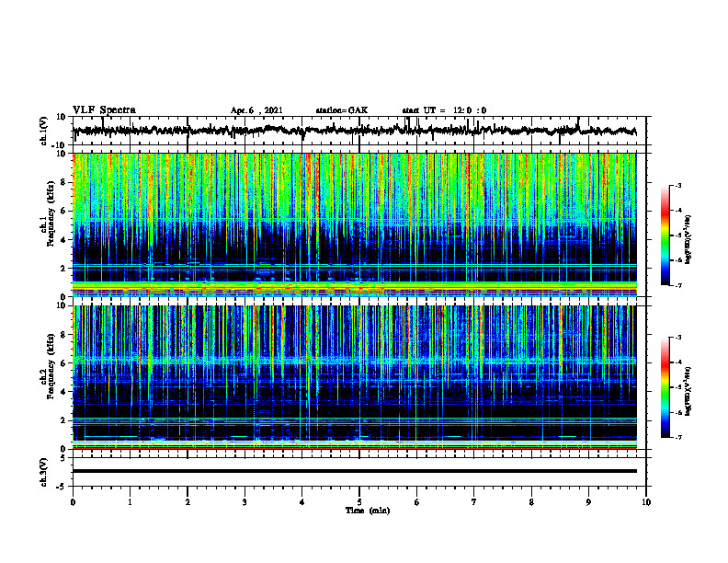Screen dimensions: 728x563
Task: Click the "Time (min)" x-axis label
Action: coord(368,511)
